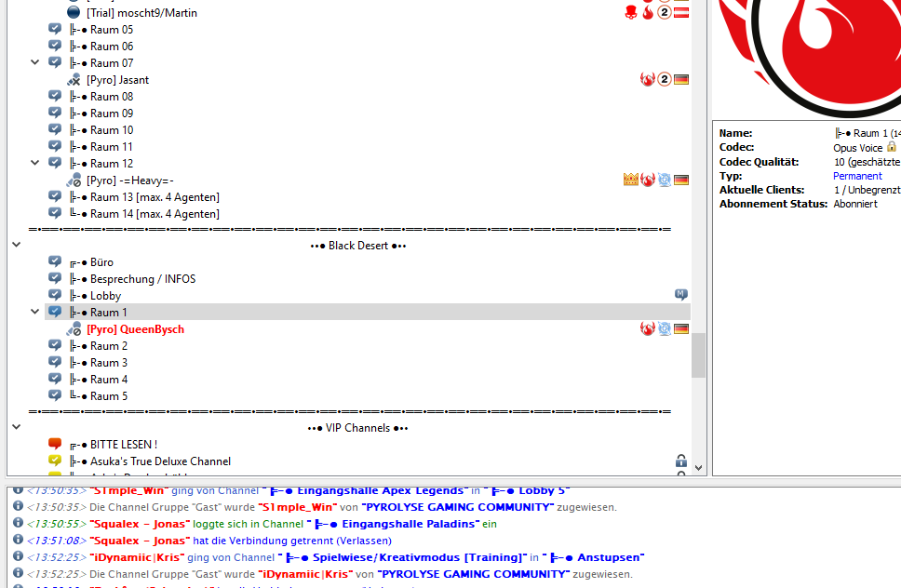Click the yellow channel icon beside Asuka's True Deluxe Channel
Image resolution: width=901 pixels, height=588 pixels.
(x=55, y=460)
